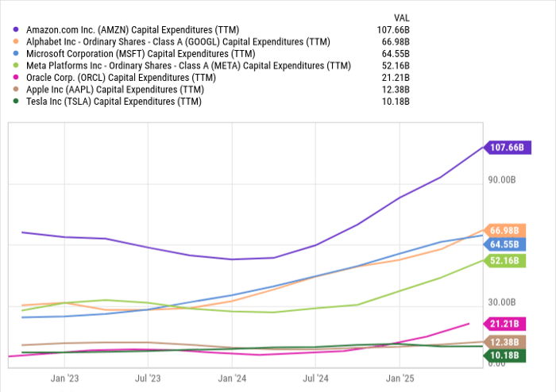The image size is (556, 392).
Task: Click the dark green 10.18B chart end tag
Action: point(504,355)
